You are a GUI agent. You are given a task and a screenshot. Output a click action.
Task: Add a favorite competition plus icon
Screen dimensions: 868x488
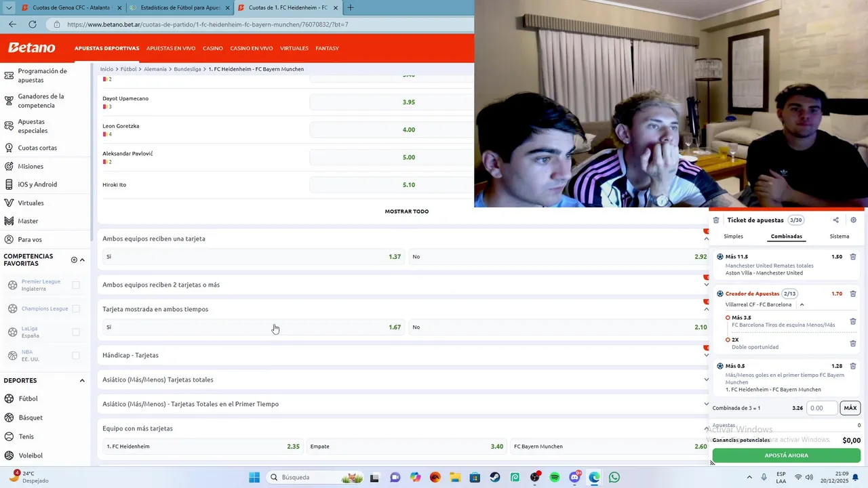[74, 260]
